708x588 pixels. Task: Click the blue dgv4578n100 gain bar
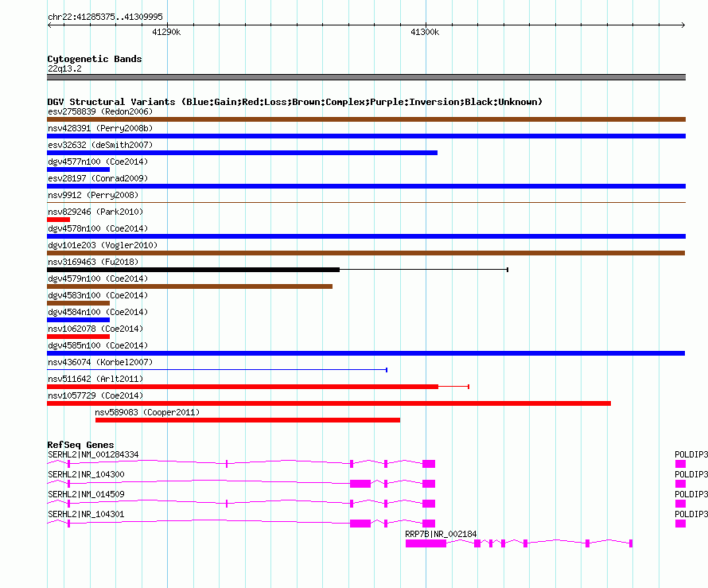pyautogui.click(x=366, y=236)
